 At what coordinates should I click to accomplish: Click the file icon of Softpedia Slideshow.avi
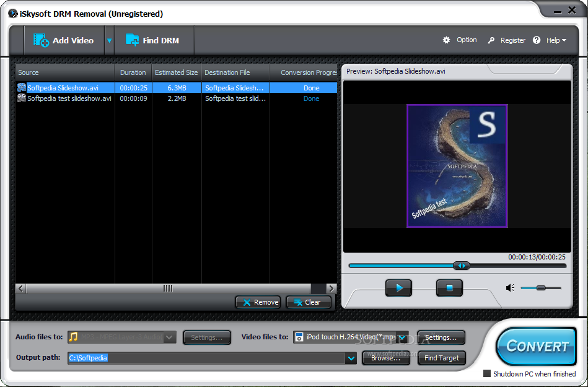pyautogui.click(x=22, y=88)
